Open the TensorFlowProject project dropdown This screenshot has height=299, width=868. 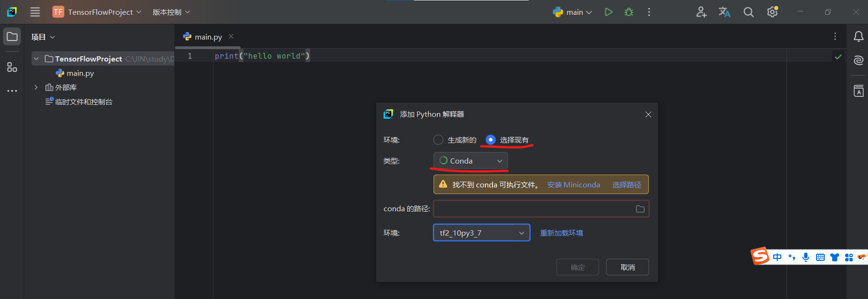click(97, 12)
